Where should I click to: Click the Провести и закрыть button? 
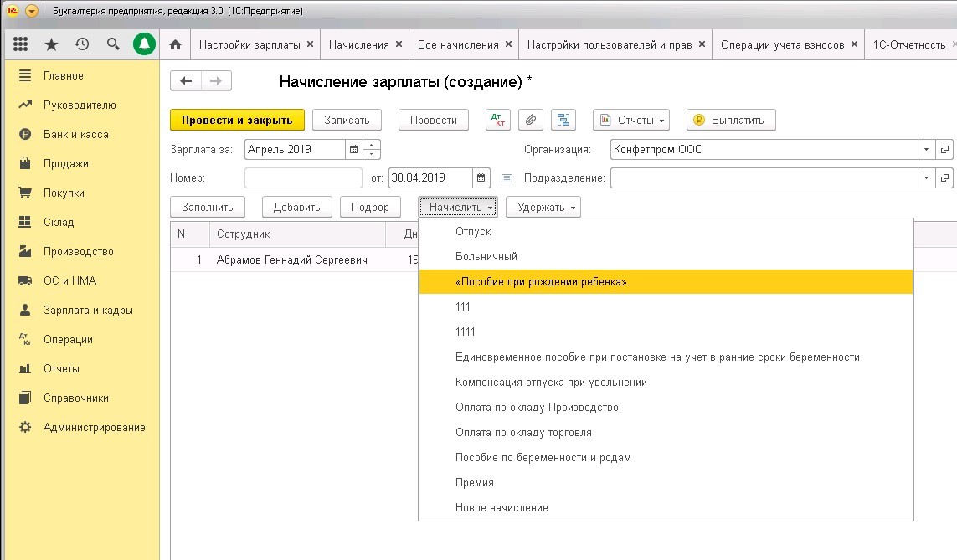tap(237, 120)
